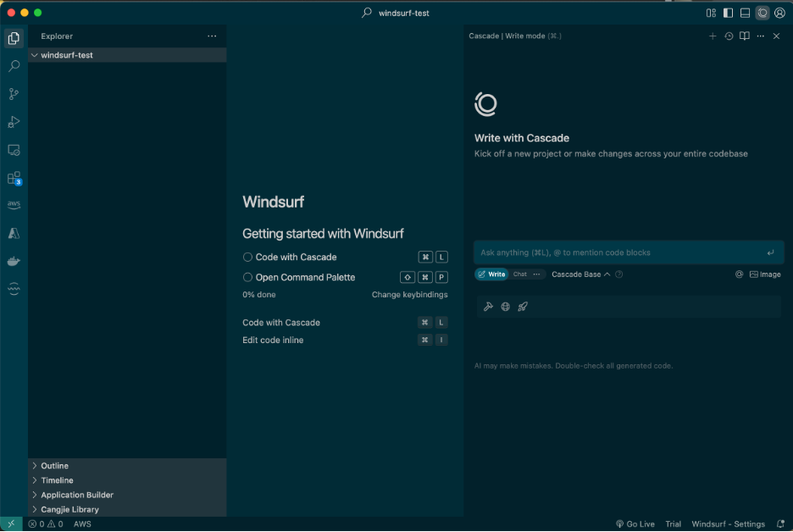Collapse the windsurf-test folder
The width and height of the screenshot is (793, 532).
click(127, 55)
